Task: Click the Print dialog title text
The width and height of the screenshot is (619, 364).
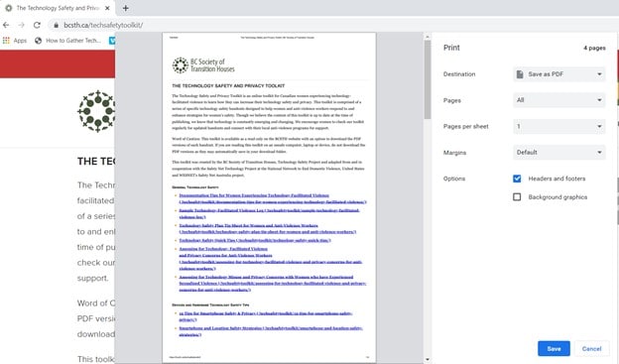Action: click(x=451, y=48)
